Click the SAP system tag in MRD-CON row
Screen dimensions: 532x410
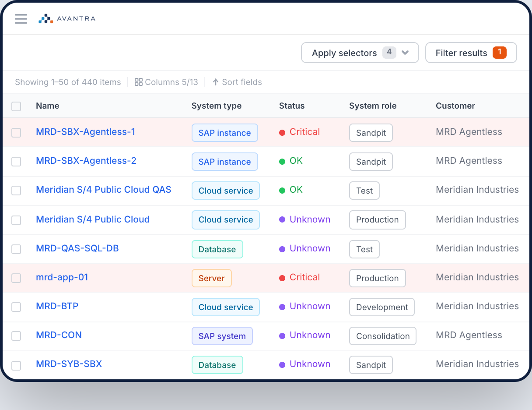[x=222, y=336]
